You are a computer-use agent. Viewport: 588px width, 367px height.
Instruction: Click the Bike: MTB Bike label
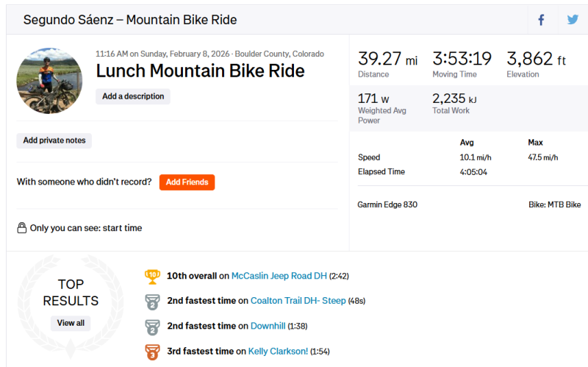tap(554, 204)
